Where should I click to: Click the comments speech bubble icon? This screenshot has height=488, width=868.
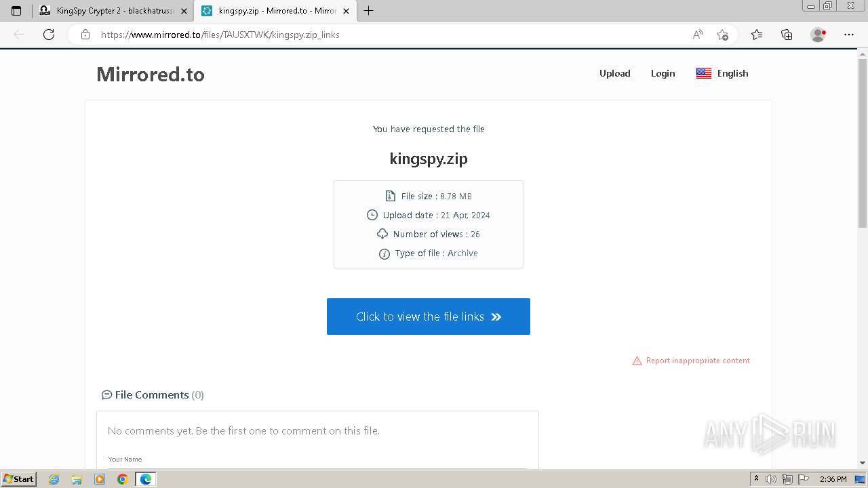tap(106, 394)
